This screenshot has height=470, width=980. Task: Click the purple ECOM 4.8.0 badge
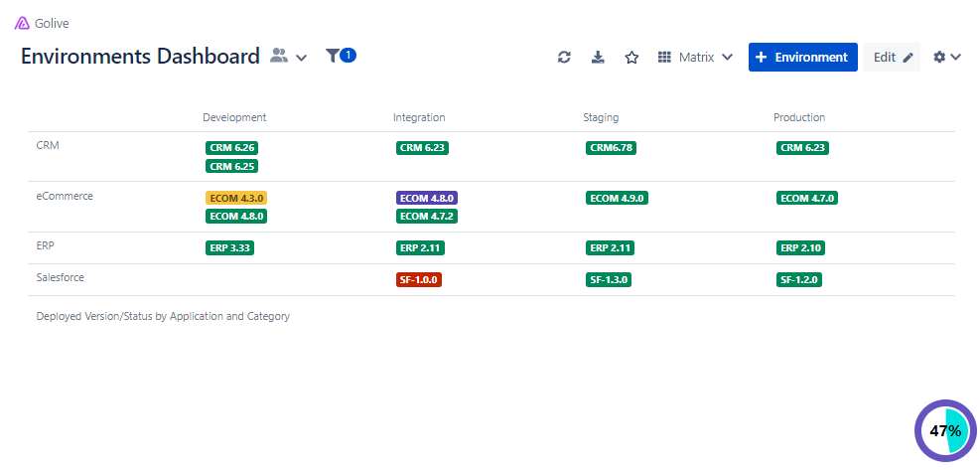(x=427, y=198)
